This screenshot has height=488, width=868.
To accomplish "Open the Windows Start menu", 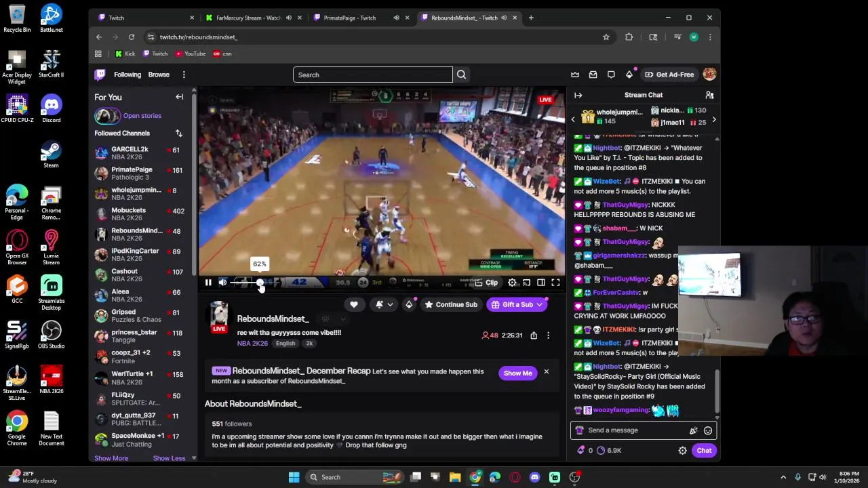I will (294, 477).
